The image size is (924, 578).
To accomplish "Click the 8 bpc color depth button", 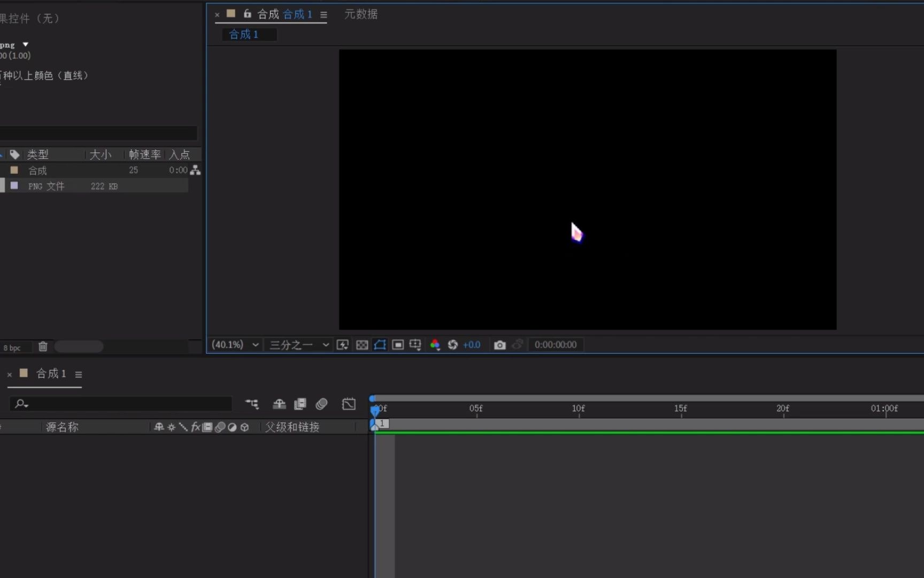I will pyautogui.click(x=12, y=348).
